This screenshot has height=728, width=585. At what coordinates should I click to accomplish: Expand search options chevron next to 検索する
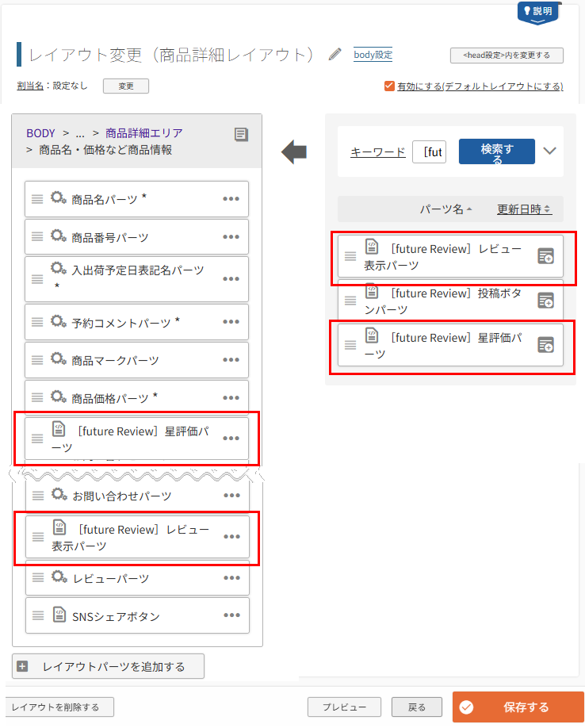(x=550, y=151)
